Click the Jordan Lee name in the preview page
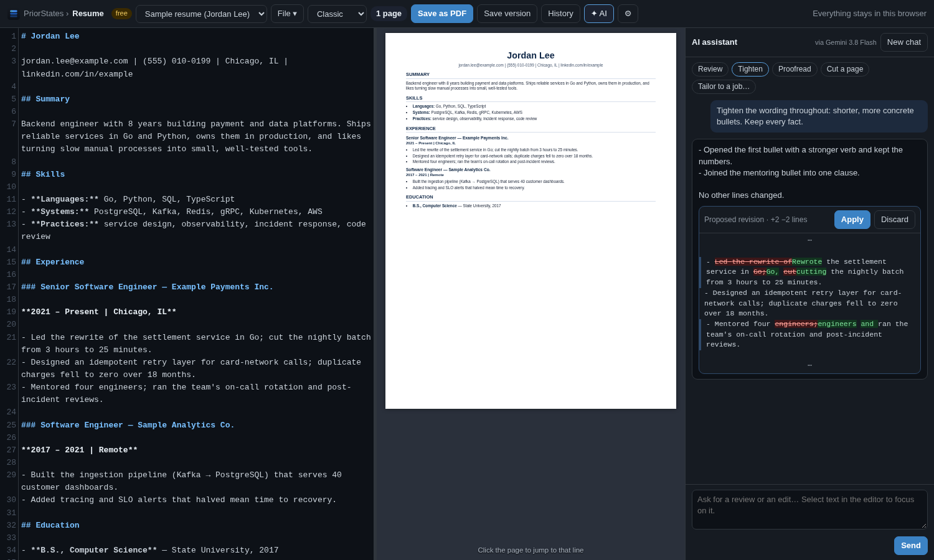Screen dimensions: 934x560 [531, 55]
